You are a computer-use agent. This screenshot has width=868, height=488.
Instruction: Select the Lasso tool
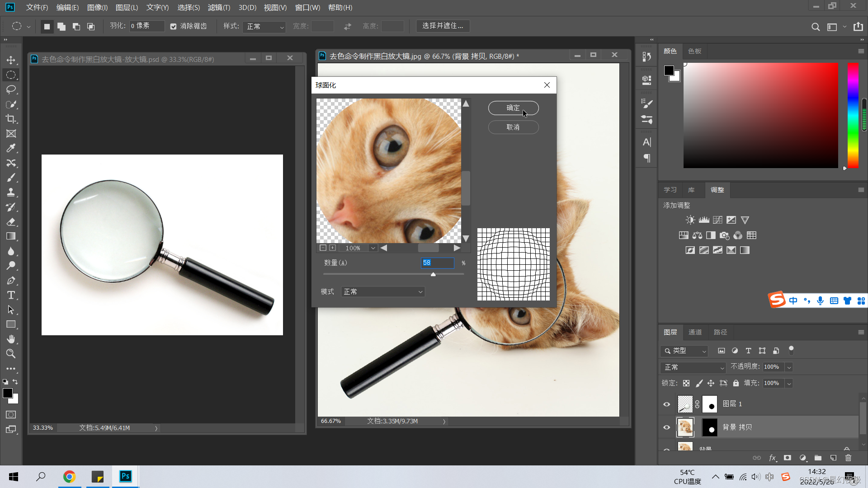pyautogui.click(x=11, y=89)
